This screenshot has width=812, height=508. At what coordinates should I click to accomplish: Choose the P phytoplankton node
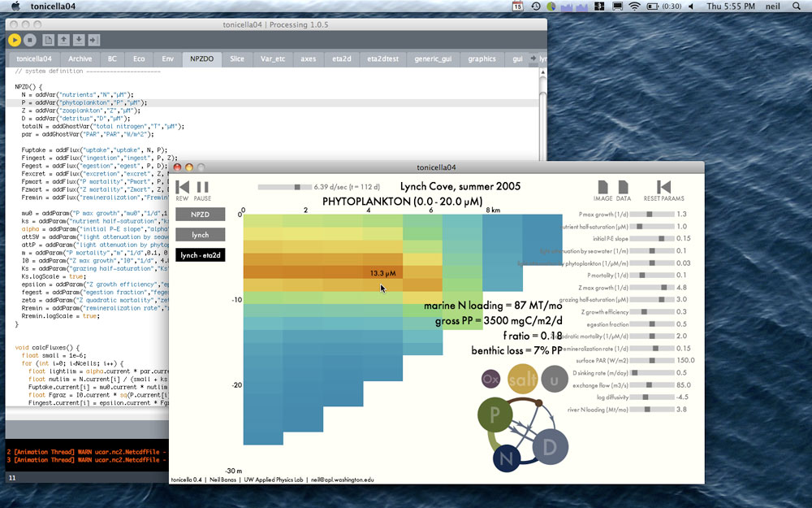[x=495, y=415]
